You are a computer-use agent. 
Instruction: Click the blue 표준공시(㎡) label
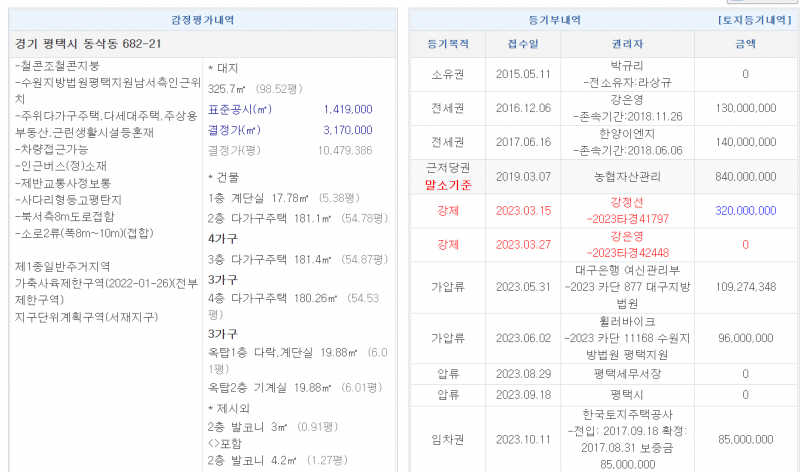(239, 109)
